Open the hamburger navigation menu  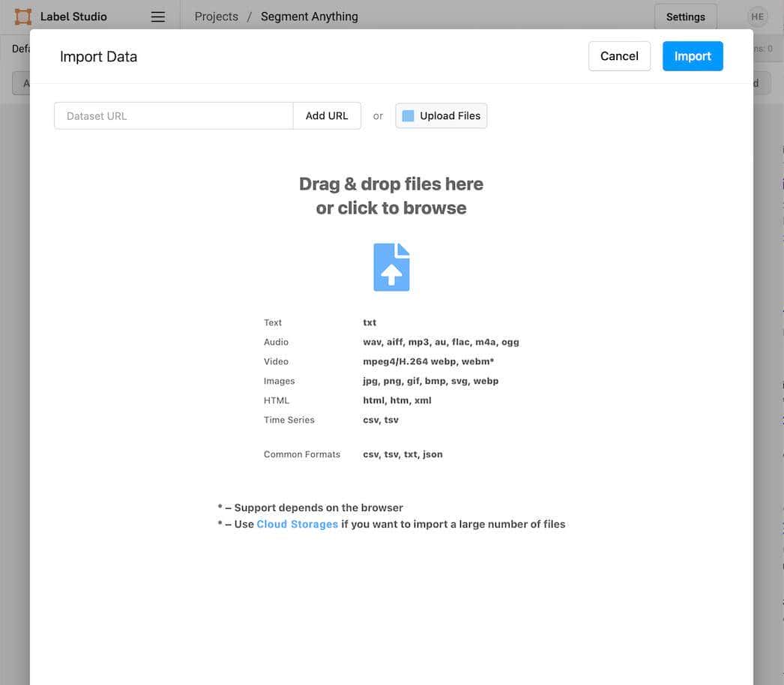157,16
